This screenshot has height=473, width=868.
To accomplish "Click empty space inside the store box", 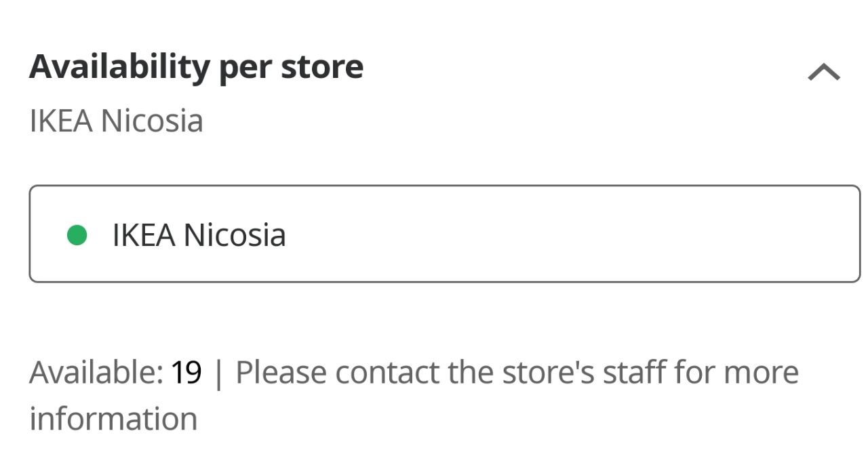I will (576, 234).
